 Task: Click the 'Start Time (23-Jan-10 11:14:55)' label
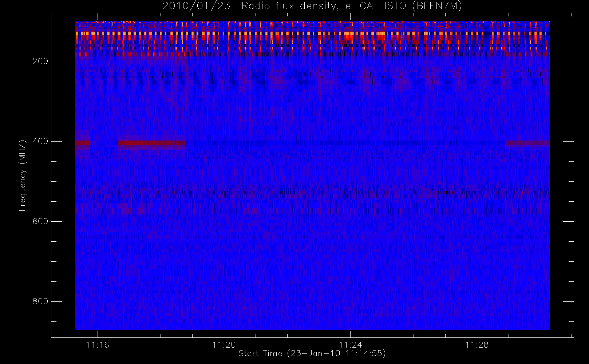[x=312, y=353]
